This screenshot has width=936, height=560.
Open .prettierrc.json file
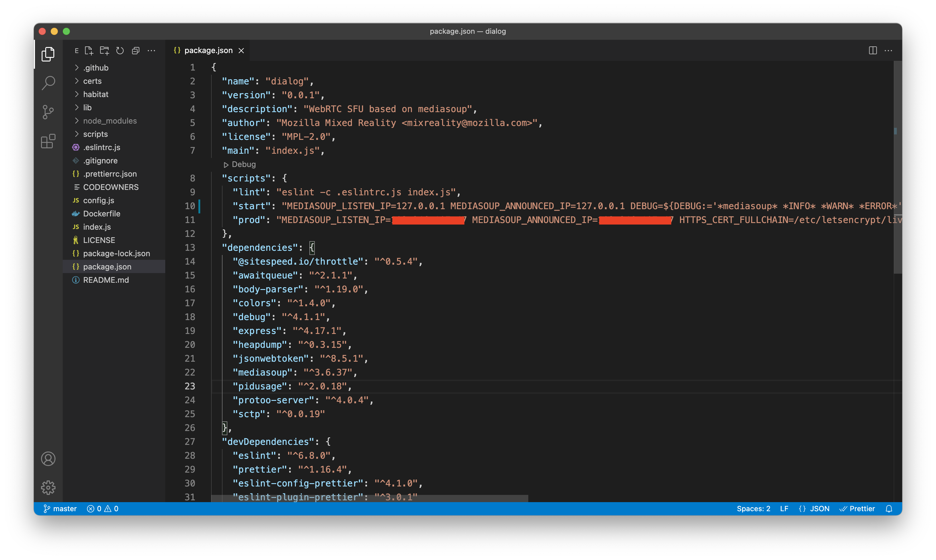click(x=114, y=174)
